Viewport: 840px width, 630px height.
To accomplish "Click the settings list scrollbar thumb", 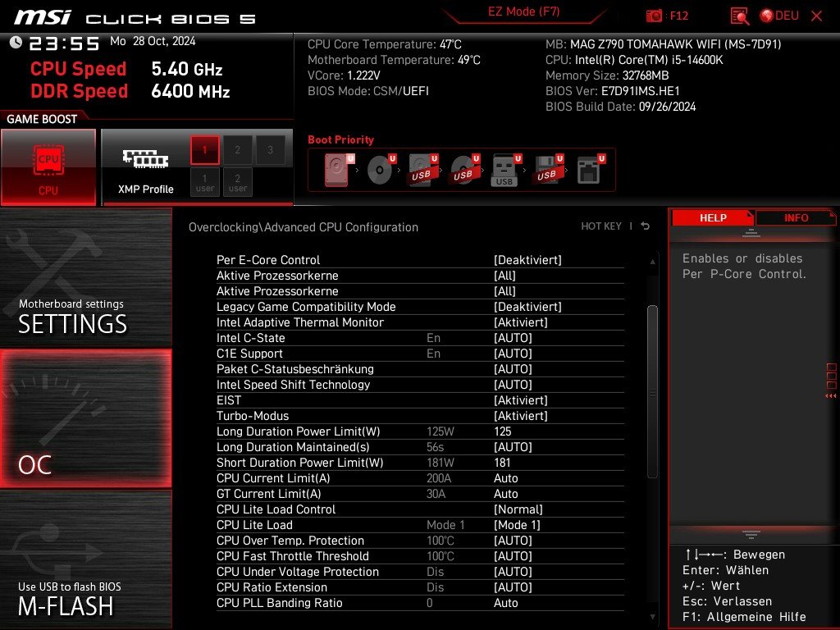I will pyautogui.click(x=652, y=391).
